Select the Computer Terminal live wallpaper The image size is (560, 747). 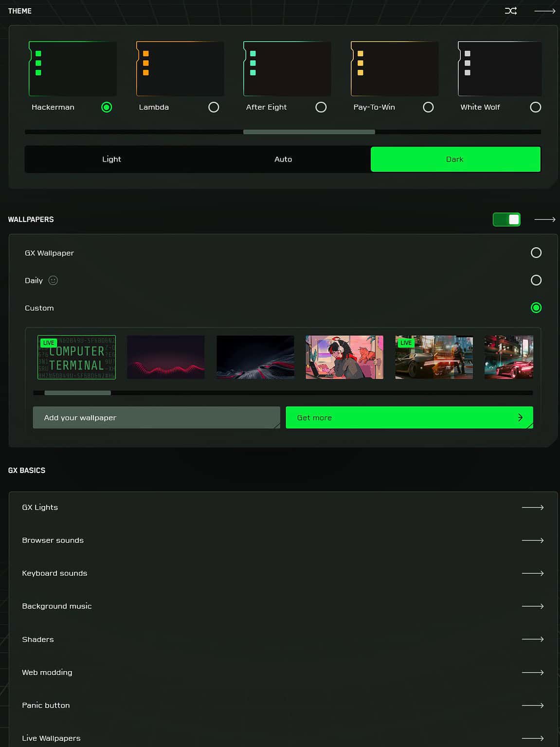[76, 357]
